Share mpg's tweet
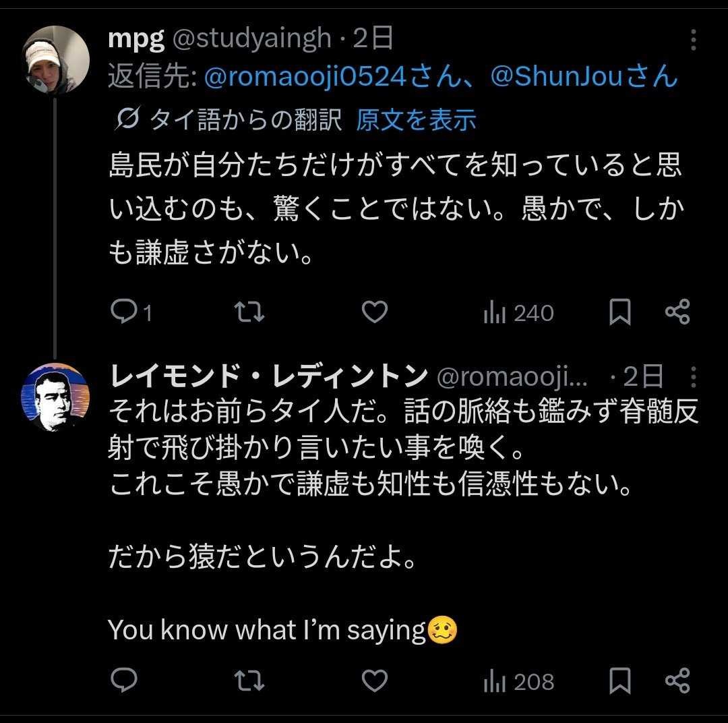 (x=677, y=312)
